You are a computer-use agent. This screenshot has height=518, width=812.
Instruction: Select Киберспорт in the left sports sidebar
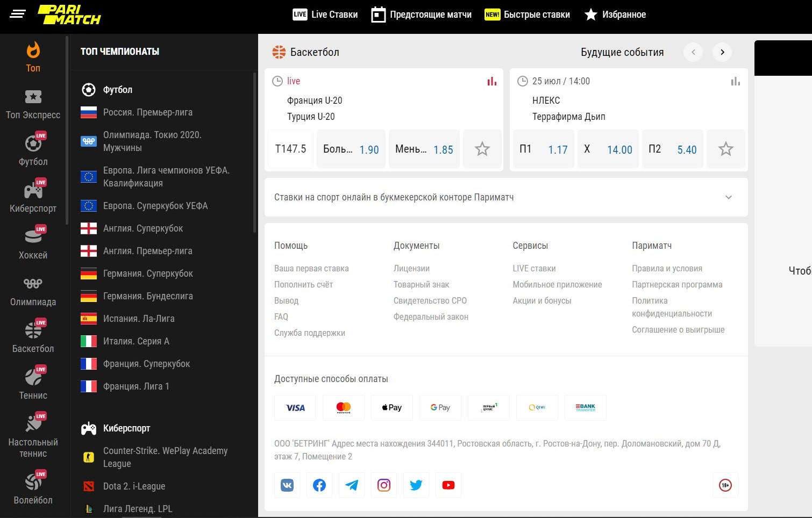pyautogui.click(x=33, y=197)
